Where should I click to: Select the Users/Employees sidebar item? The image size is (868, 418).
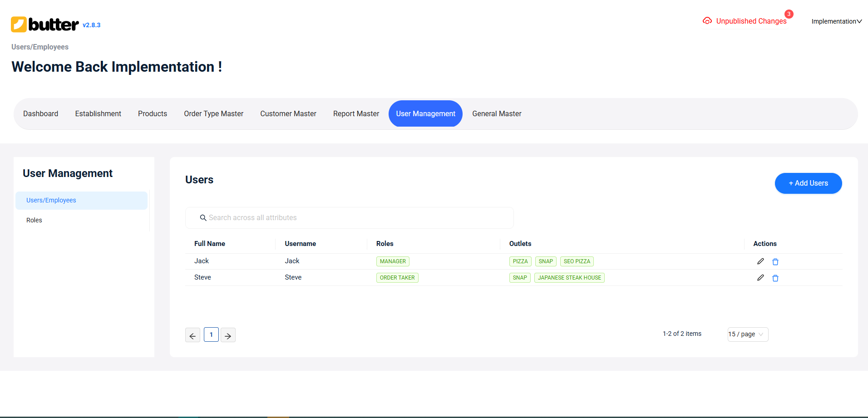coord(51,200)
